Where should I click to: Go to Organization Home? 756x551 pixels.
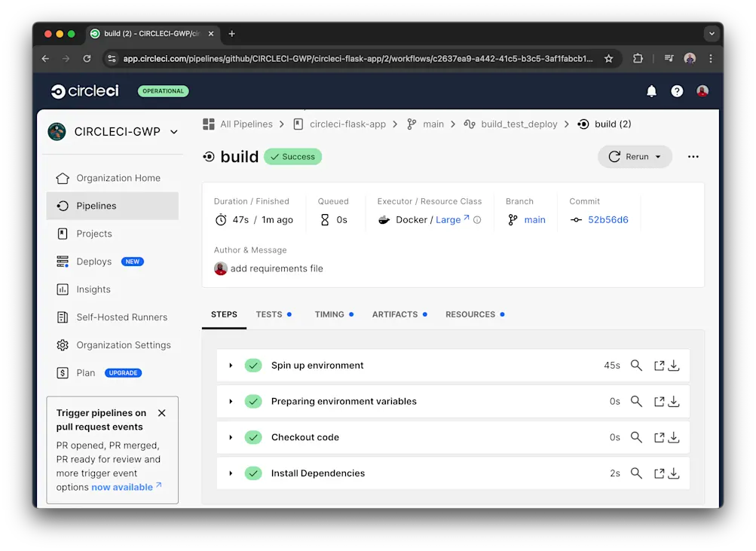point(113,179)
